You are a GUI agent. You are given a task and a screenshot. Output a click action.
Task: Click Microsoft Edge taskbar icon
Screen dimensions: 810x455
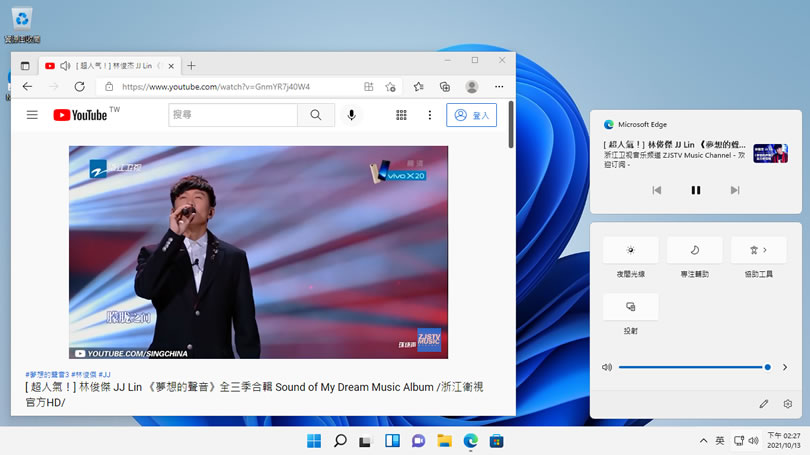point(471,441)
